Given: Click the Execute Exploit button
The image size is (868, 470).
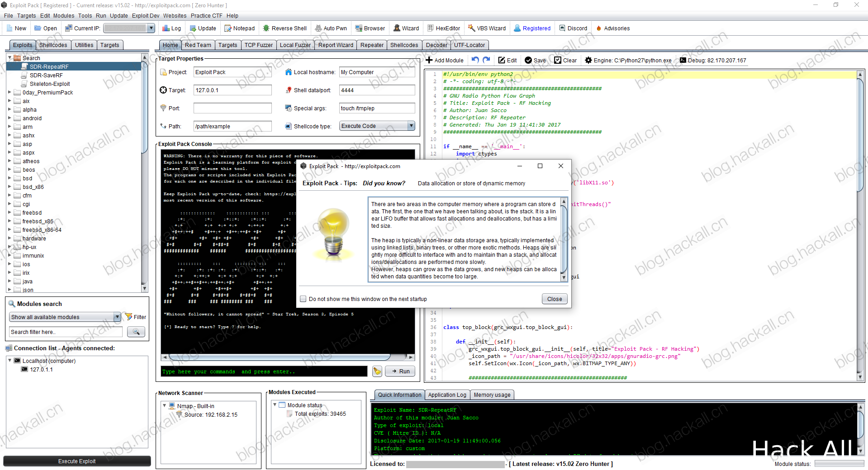Looking at the screenshot, I should coord(77,461).
